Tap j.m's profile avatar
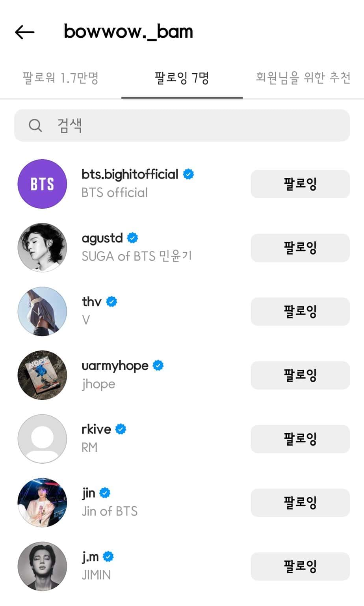This screenshot has width=364, height=606. click(x=42, y=566)
